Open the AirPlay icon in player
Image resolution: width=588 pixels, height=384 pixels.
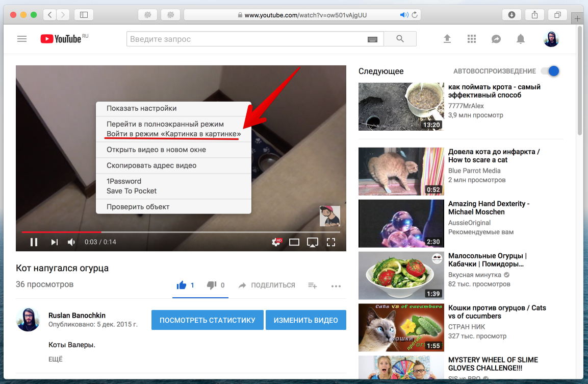(x=313, y=242)
